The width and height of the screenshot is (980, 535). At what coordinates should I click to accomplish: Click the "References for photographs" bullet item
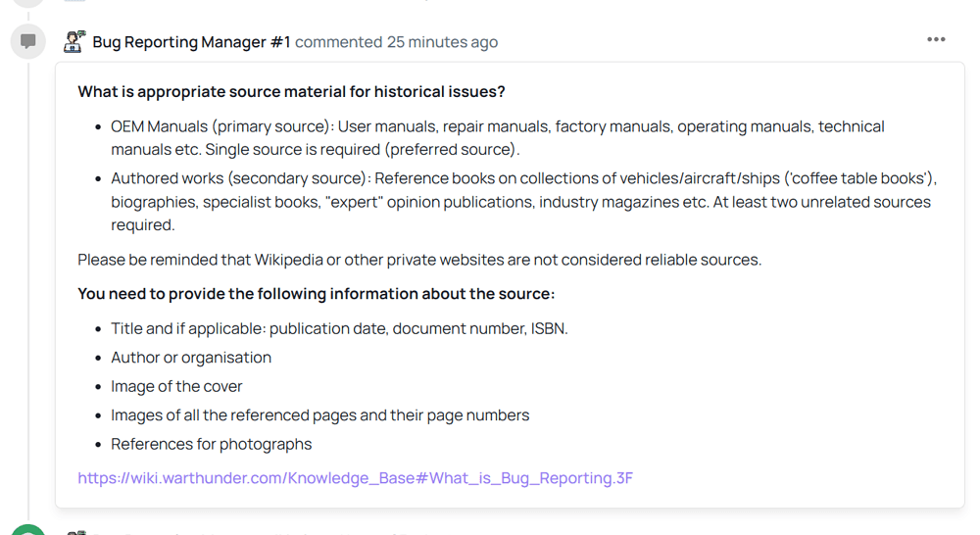coord(211,444)
